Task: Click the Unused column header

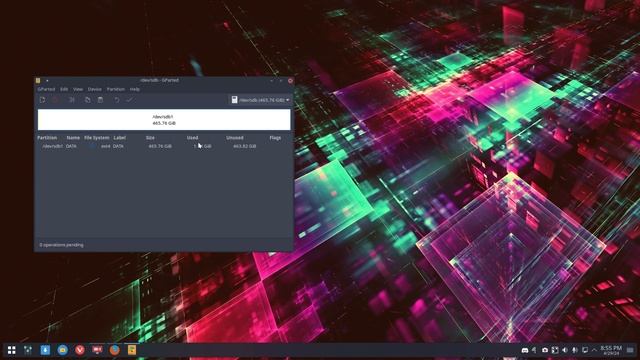Action: [235, 138]
